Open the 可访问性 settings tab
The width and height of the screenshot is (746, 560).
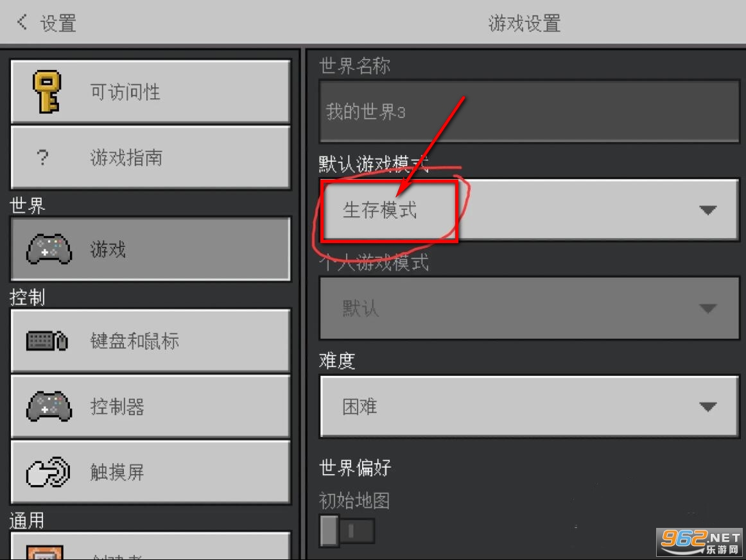pyautogui.click(x=150, y=92)
